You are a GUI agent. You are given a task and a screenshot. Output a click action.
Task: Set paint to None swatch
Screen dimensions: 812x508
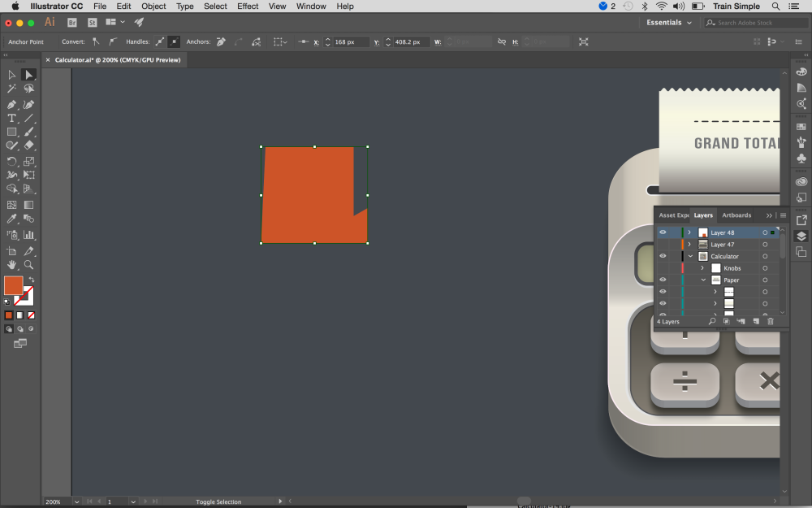(x=31, y=315)
